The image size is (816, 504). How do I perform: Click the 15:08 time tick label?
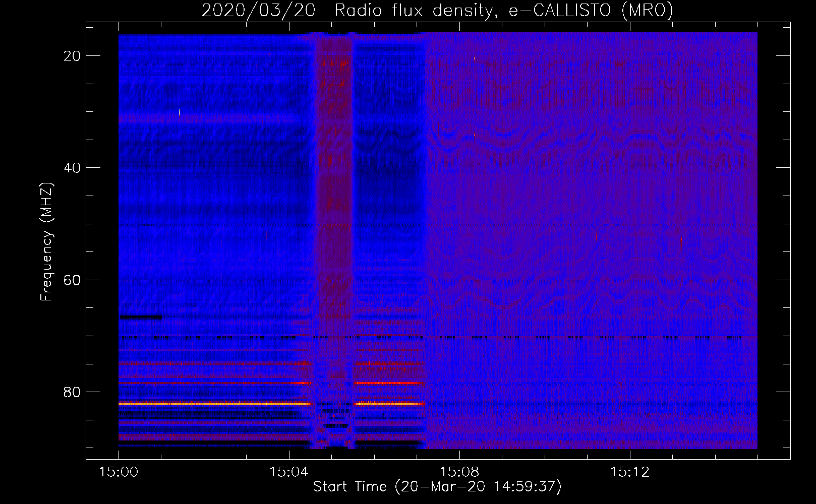(459, 472)
